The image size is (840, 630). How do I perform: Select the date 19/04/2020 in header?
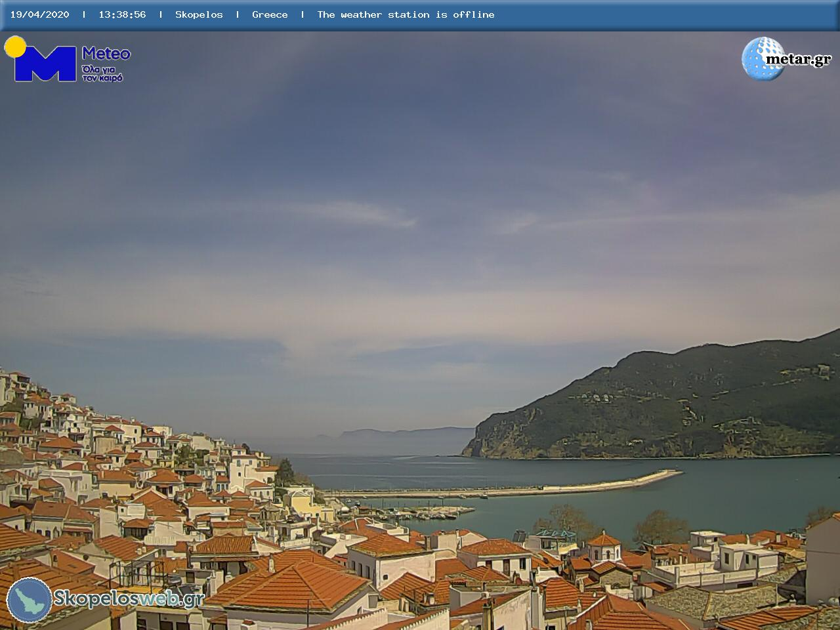pos(39,14)
